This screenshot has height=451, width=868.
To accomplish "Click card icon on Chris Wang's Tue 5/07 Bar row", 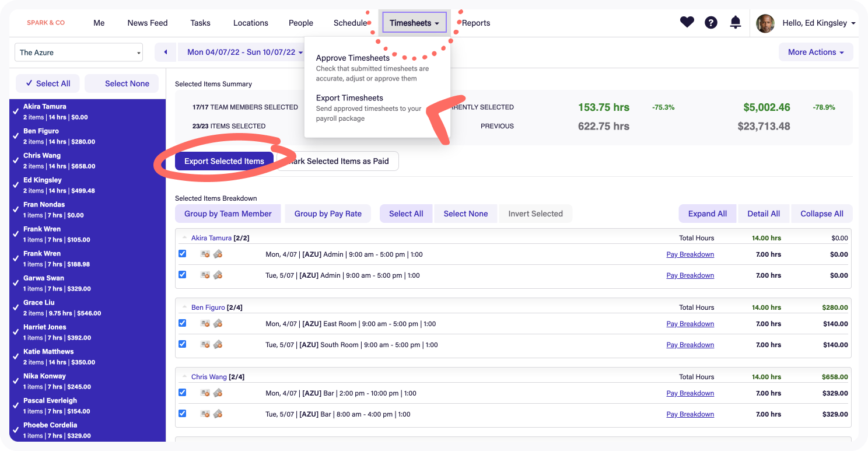I will 205,414.
